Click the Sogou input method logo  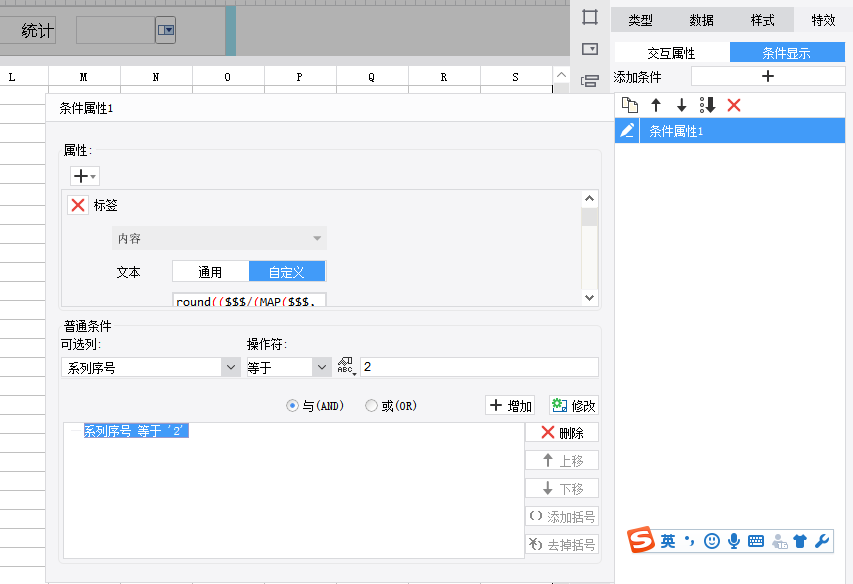point(640,541)
